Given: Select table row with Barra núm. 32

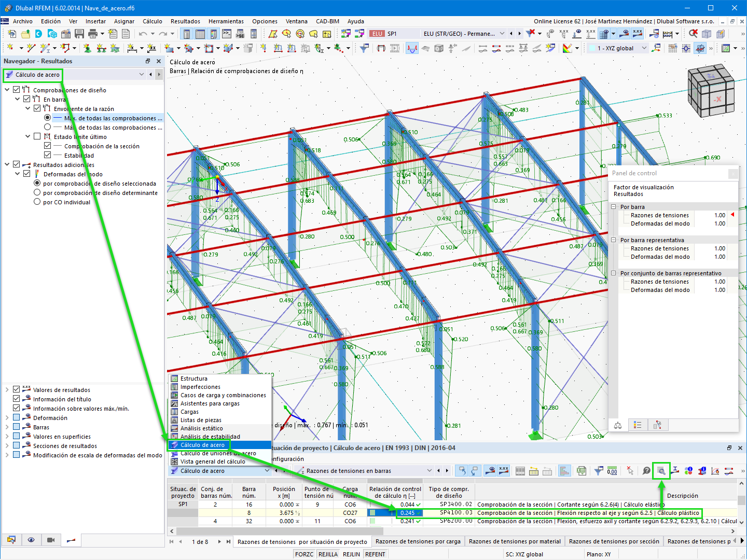Looking at the screenshot, I should coord(451,521).
